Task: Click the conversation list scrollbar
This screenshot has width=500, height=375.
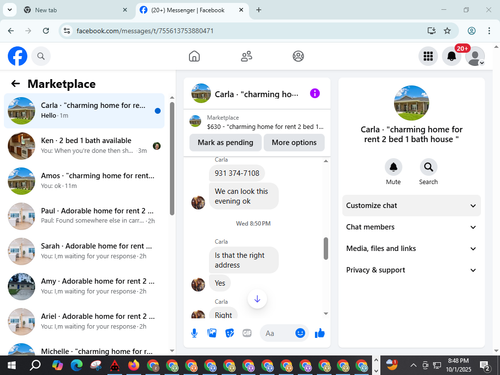Action: click(x=172, y=158)
